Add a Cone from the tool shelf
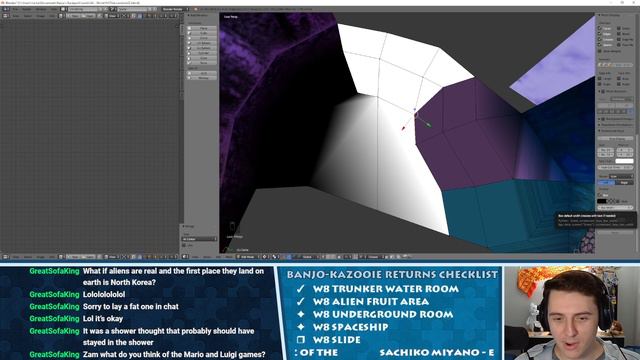Viewport: 640px width, 360px height. 203,58
